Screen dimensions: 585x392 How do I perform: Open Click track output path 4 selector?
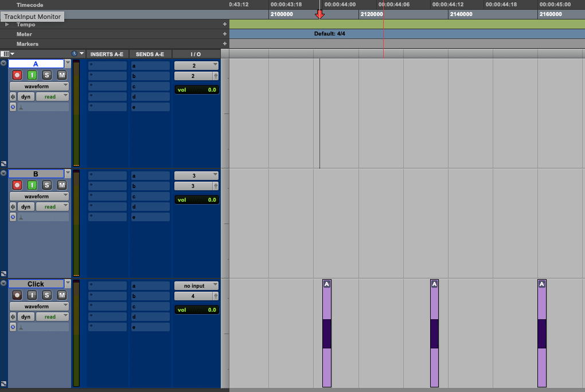(x=193, y=296)
